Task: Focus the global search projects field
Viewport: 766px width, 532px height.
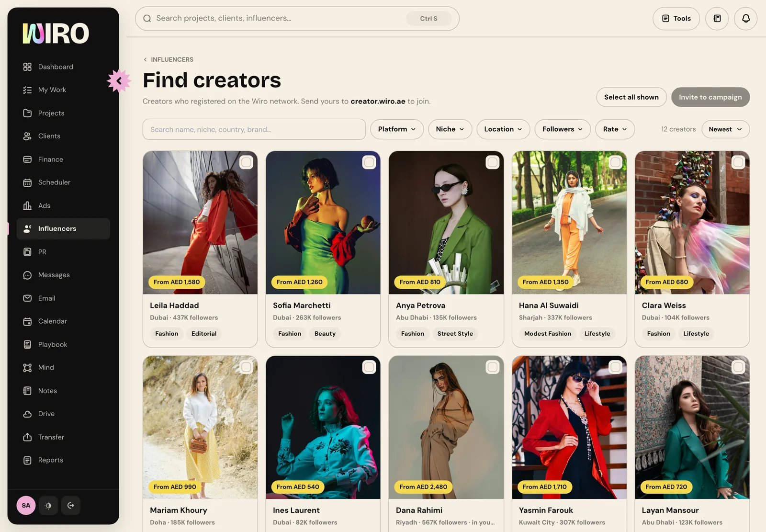Action: tap(297, 19)
